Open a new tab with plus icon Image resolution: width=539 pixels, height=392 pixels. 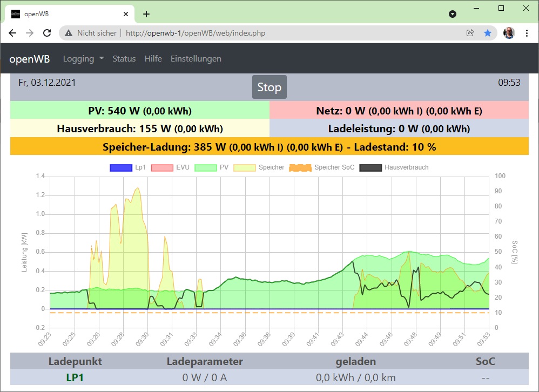[x=146, y=14]
